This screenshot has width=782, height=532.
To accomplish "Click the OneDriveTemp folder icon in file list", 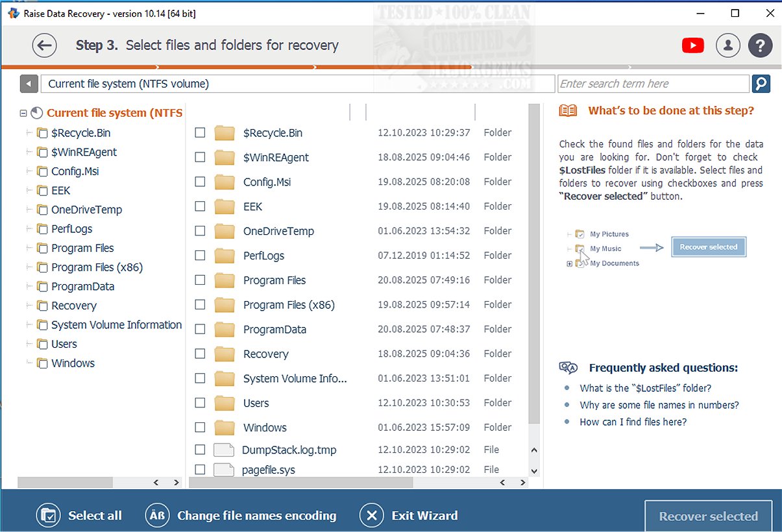I will pyautogui.click(x=225, y=231).
